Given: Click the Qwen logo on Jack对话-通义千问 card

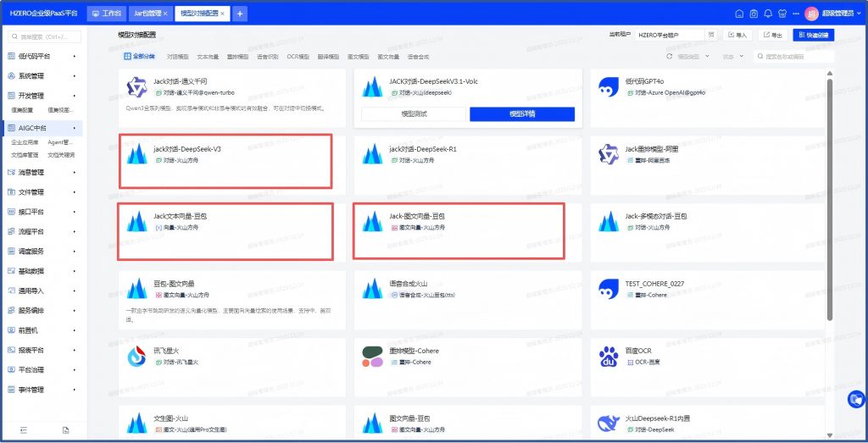Looking at the screenshot, I should pos(137,86).
